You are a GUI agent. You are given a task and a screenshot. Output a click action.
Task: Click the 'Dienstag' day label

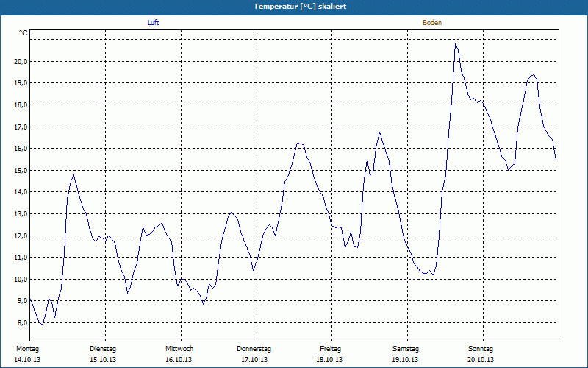point(103,349)
